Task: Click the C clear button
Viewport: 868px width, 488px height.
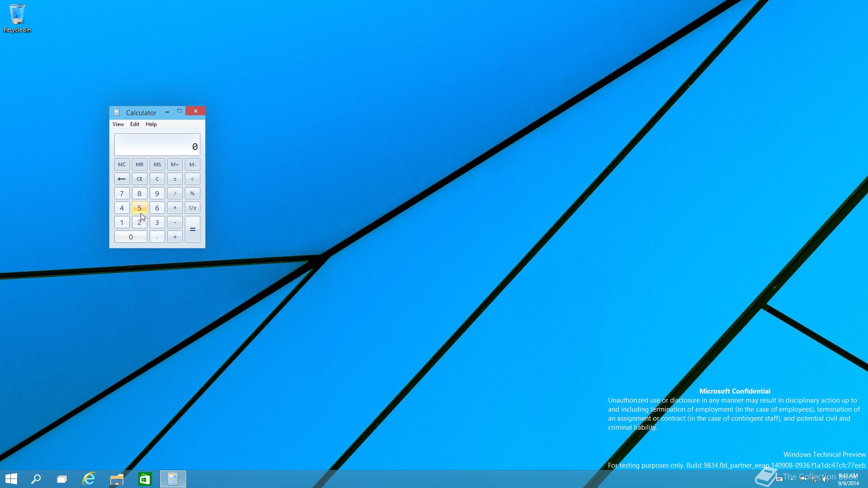Action: pos(157,179)
